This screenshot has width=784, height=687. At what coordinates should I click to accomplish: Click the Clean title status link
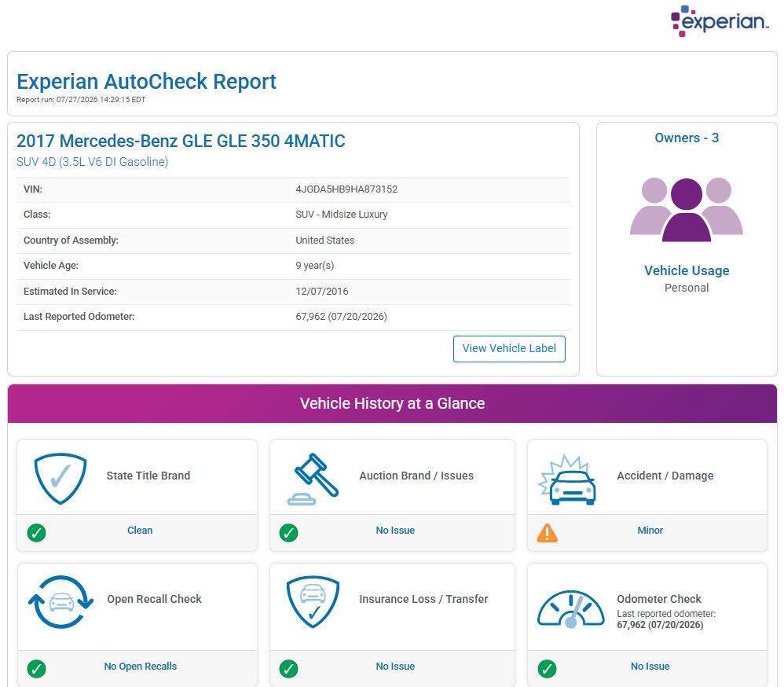click(140, 531)
